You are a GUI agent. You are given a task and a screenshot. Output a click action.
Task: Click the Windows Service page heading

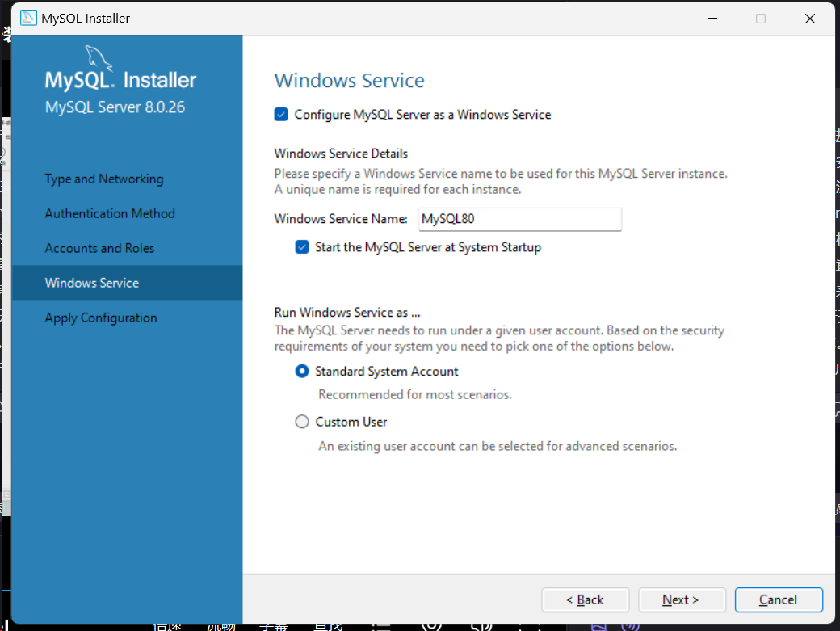tap(349, 81)
